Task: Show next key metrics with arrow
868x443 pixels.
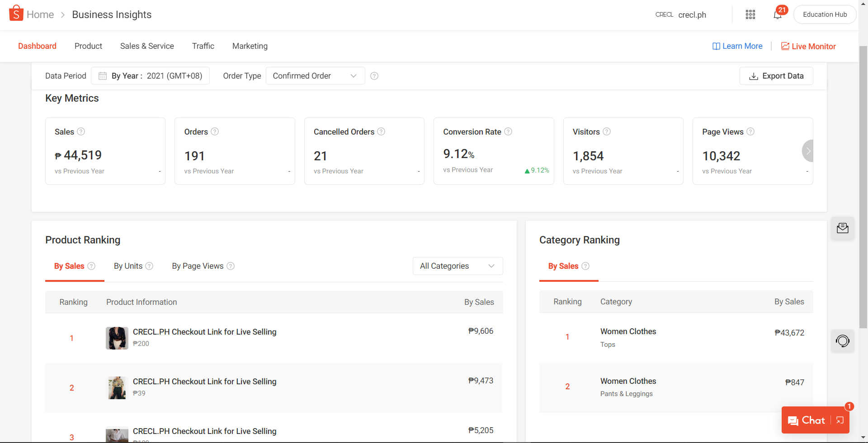Action: [x=808, y=151]
